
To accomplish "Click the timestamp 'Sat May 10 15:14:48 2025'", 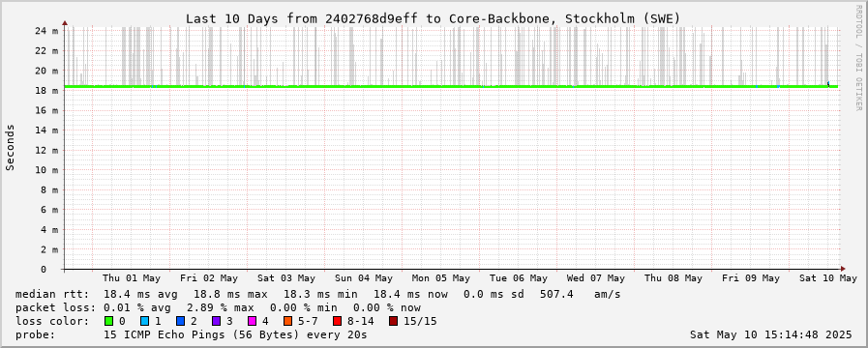I will pos(771,334).
